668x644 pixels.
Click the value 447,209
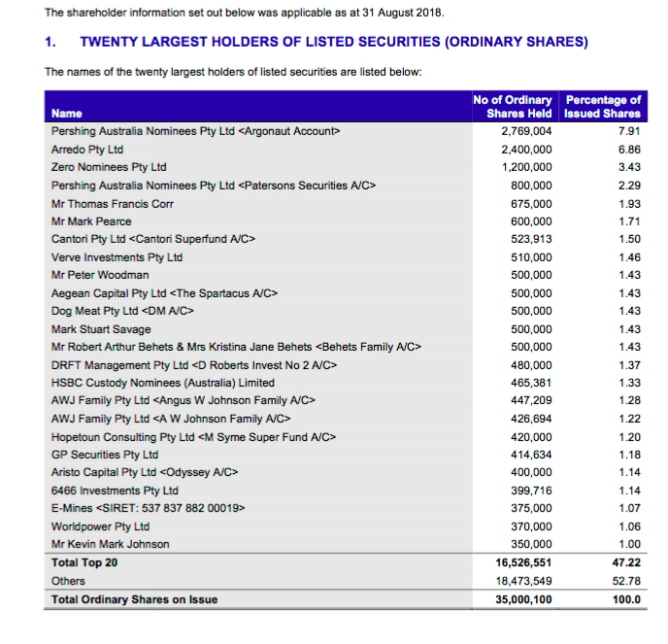(531, 400)
